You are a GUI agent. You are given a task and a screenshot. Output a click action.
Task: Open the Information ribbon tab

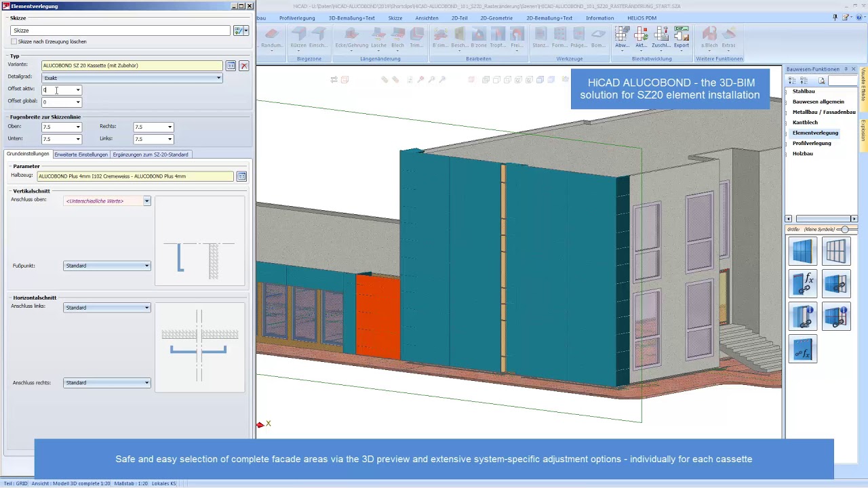click(600, 18)
